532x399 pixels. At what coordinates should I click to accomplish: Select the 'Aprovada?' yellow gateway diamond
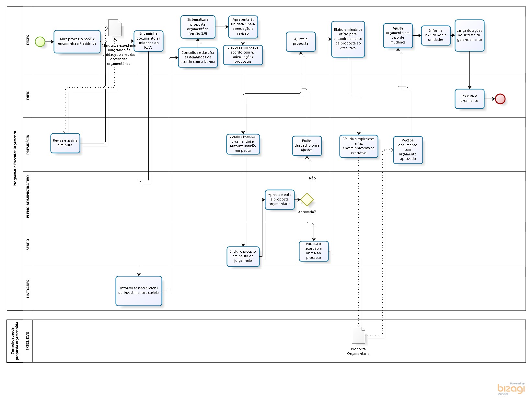(307, 200)
